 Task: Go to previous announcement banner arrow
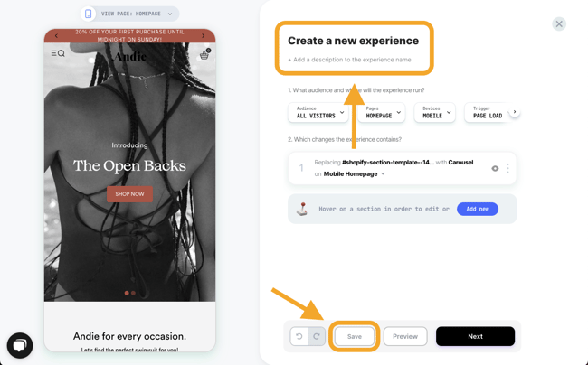point(56,36)
